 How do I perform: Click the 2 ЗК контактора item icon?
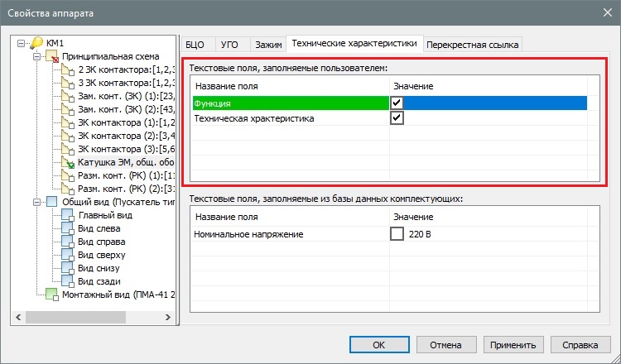point(68,69)
